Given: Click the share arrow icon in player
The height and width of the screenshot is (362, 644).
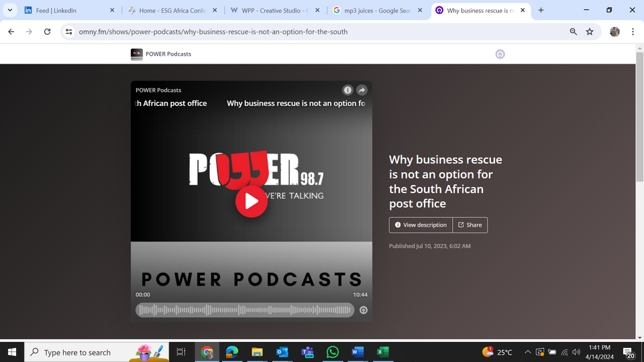Looking at the screenshot, I should click(362, 90).
